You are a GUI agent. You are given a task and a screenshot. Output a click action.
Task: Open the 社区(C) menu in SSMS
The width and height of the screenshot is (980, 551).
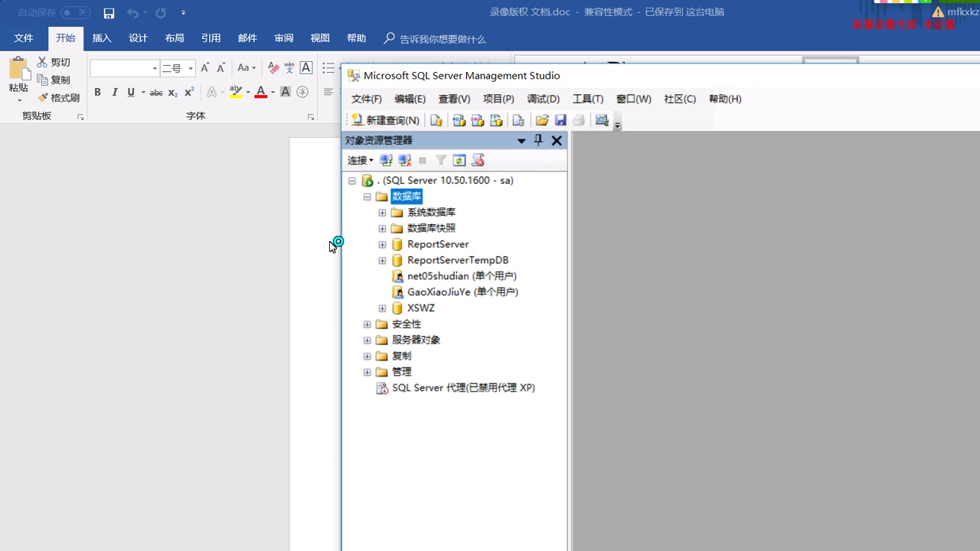tap(680, 99)
